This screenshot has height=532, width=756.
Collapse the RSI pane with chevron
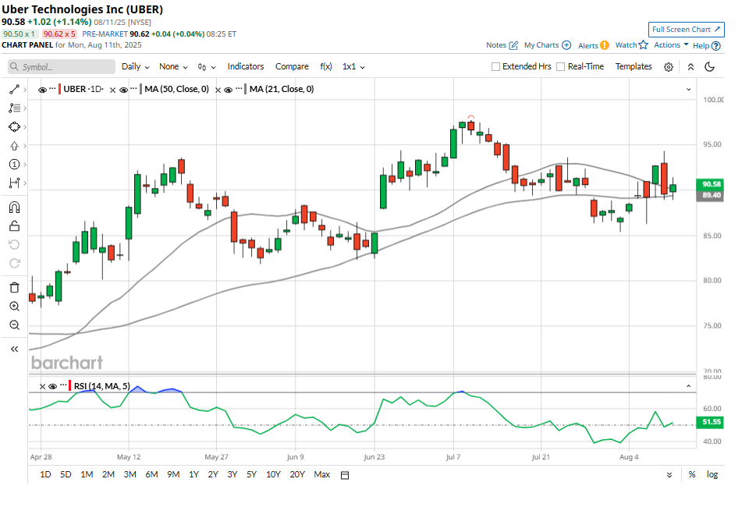pyautogui.click(x=688, y=386)
